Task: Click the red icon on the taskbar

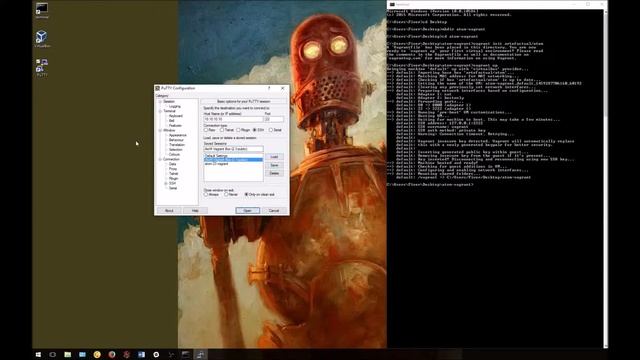Action: (x=127, y=355)
